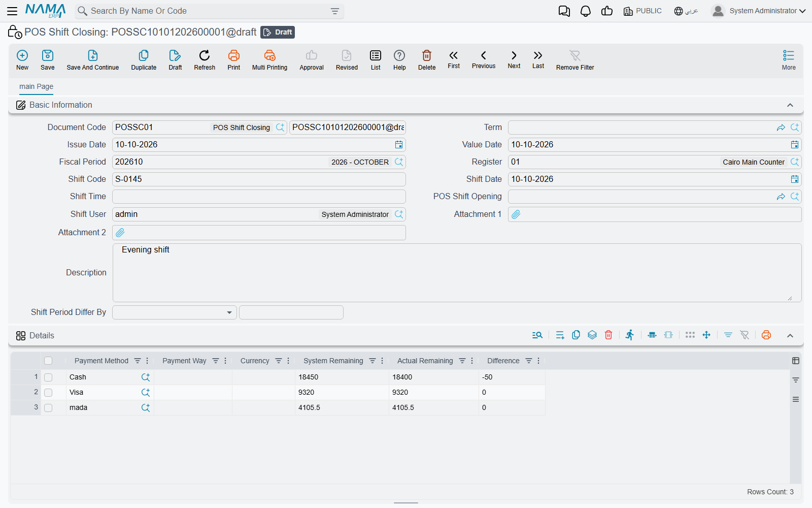Screen dimensions: 812x508
Task: Delete this document
Action: coord(427,59)
